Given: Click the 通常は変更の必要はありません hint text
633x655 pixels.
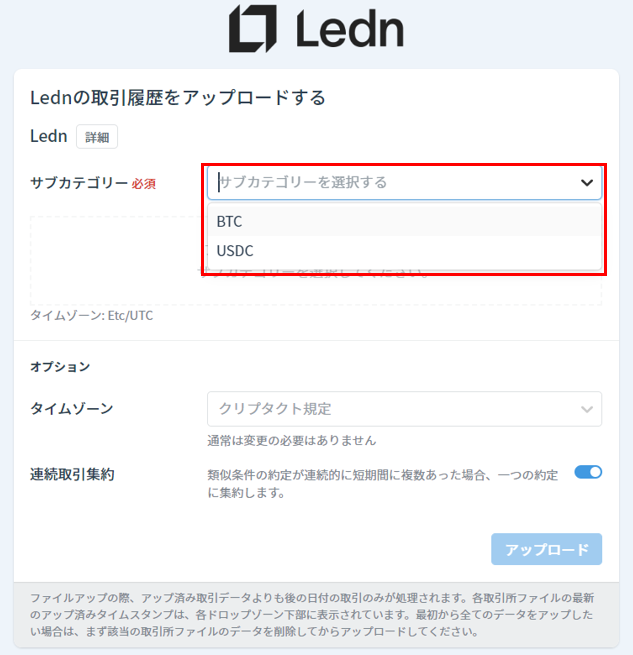Looking at the screenshot, I should 292,440.
